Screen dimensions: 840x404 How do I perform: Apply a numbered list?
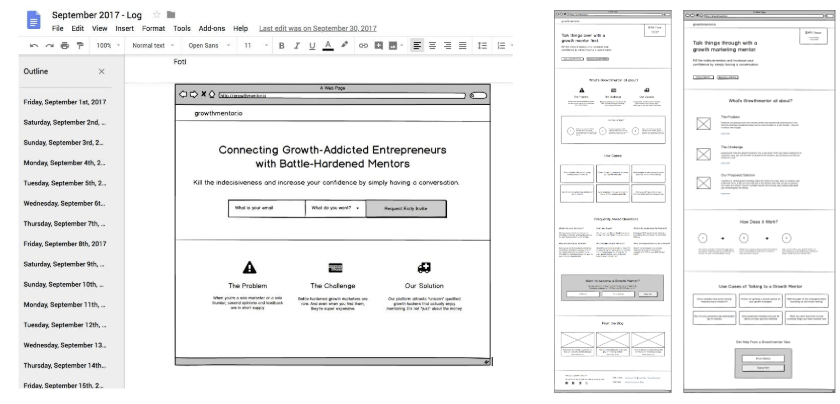tap(501, 46)
